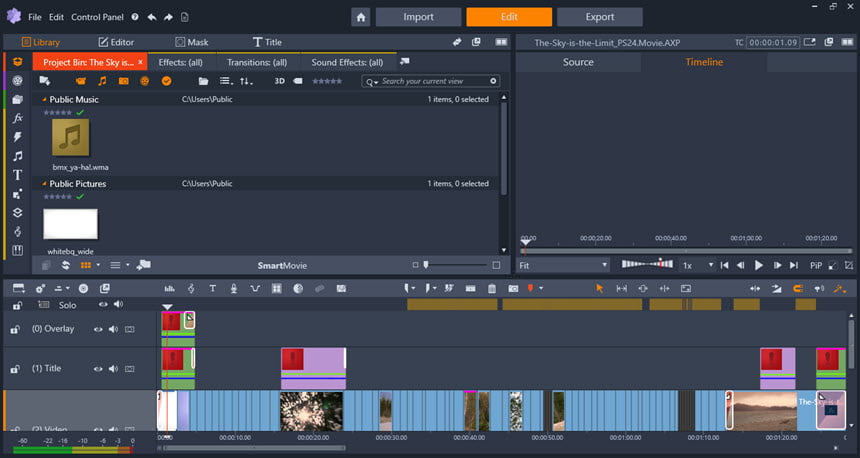Filter library by audio music note
Viewport: 860px width, 458px height.
[102, 81]
